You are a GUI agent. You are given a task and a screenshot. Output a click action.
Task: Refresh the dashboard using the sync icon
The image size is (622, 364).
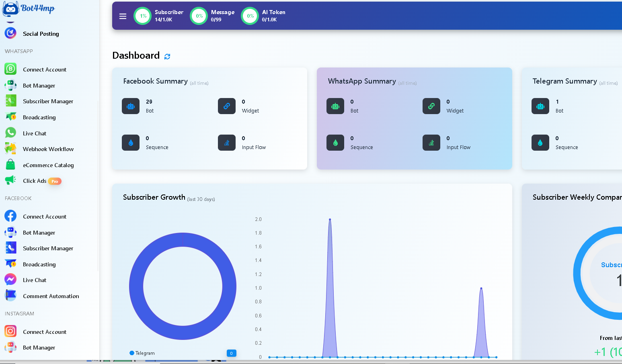click(x=167, y=57)
